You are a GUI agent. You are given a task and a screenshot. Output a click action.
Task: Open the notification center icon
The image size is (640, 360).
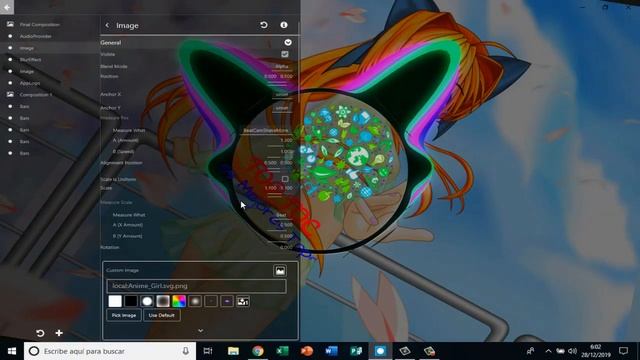point(623,351)
